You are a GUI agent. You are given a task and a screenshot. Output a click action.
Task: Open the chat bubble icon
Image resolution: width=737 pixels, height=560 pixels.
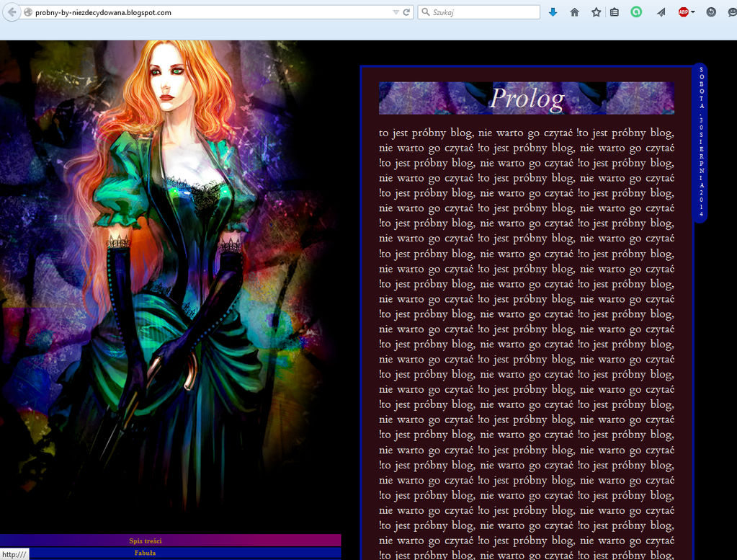coord(732,12)
